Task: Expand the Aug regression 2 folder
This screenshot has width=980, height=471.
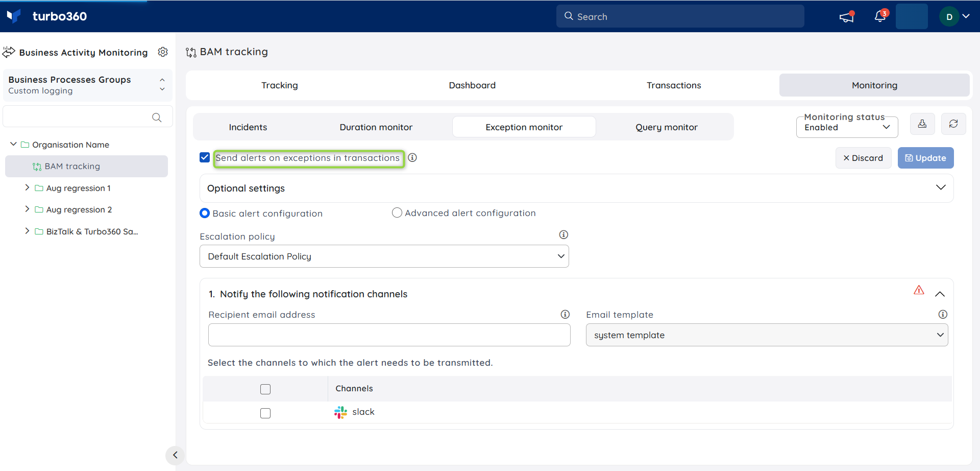Action: coord(27,209)
